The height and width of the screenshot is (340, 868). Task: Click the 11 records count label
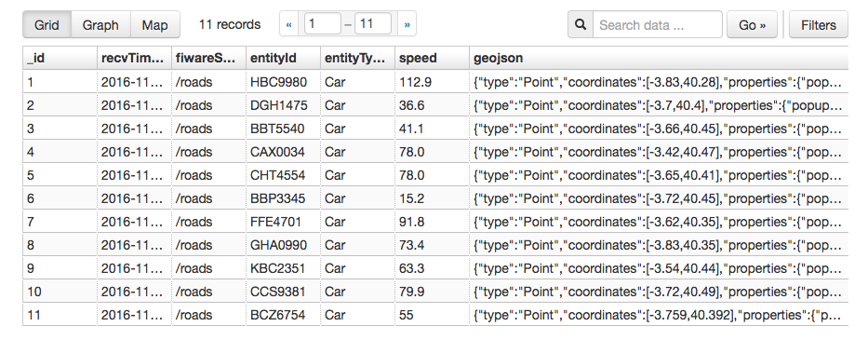230,24
